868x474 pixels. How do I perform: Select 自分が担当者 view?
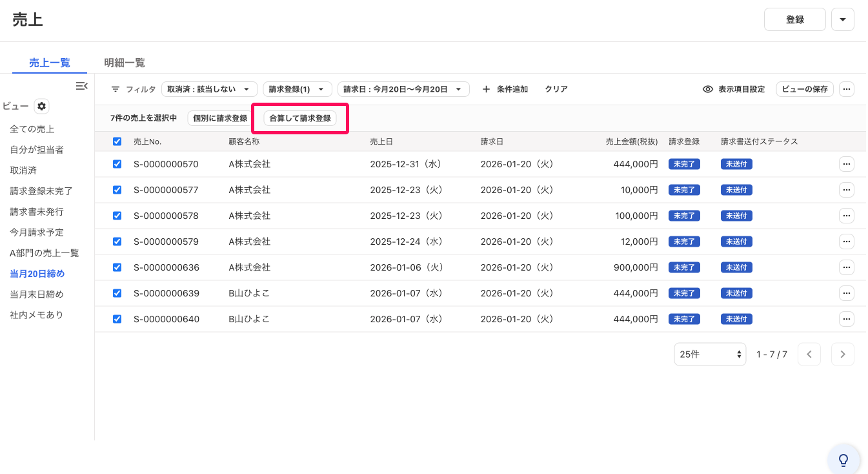coord(37,150)
